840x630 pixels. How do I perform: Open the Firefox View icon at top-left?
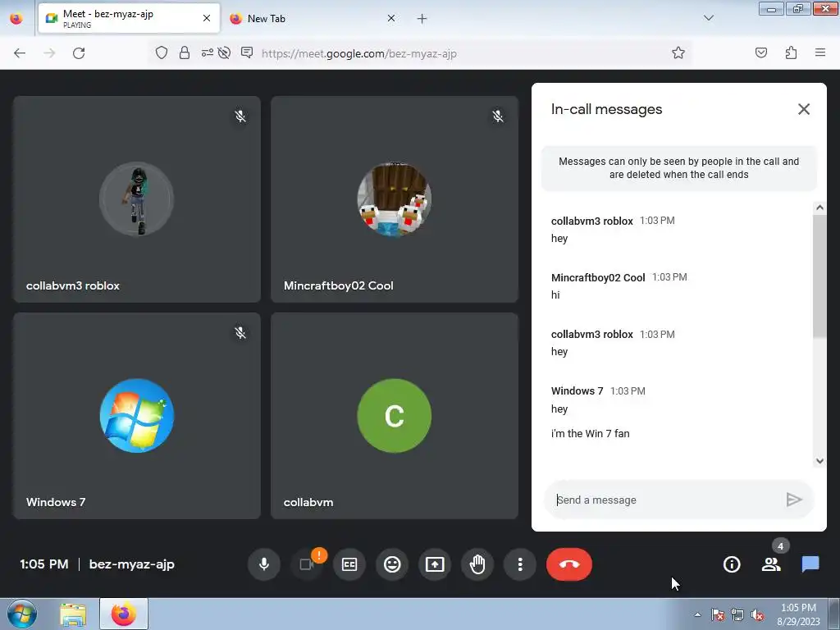point(16,18)
